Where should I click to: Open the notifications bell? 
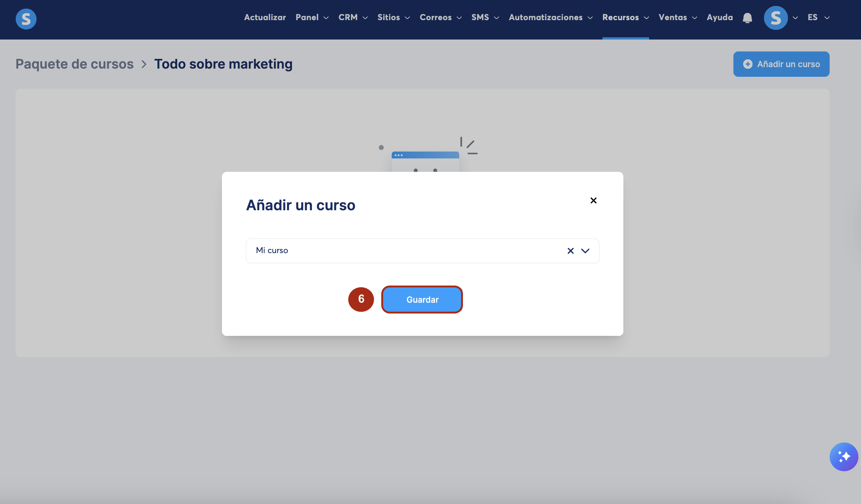(747, 18)
